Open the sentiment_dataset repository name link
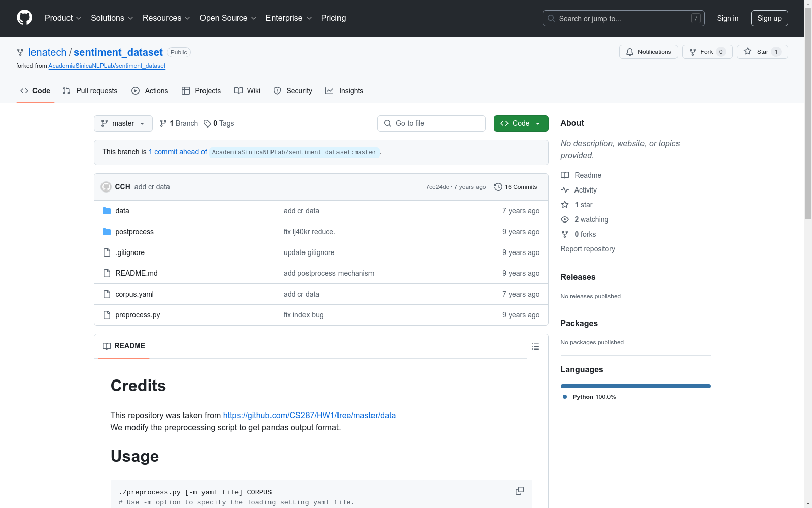812x508 pixels. point(118,52)
